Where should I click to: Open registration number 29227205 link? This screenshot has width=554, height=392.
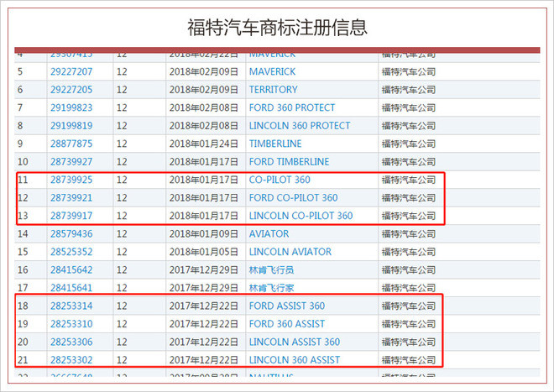coord(71,90)
